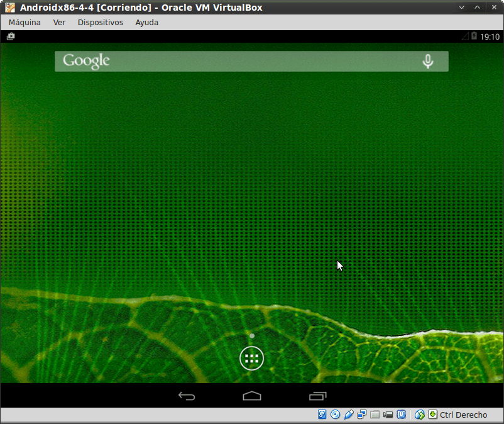This screenshot has width=504, height=424.
Task: Click the USB devices status icon
Action: click(348, 415)
